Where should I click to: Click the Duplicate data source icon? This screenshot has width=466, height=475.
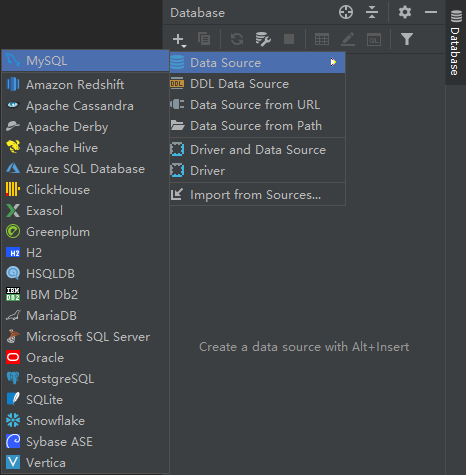tap(204, 39)
